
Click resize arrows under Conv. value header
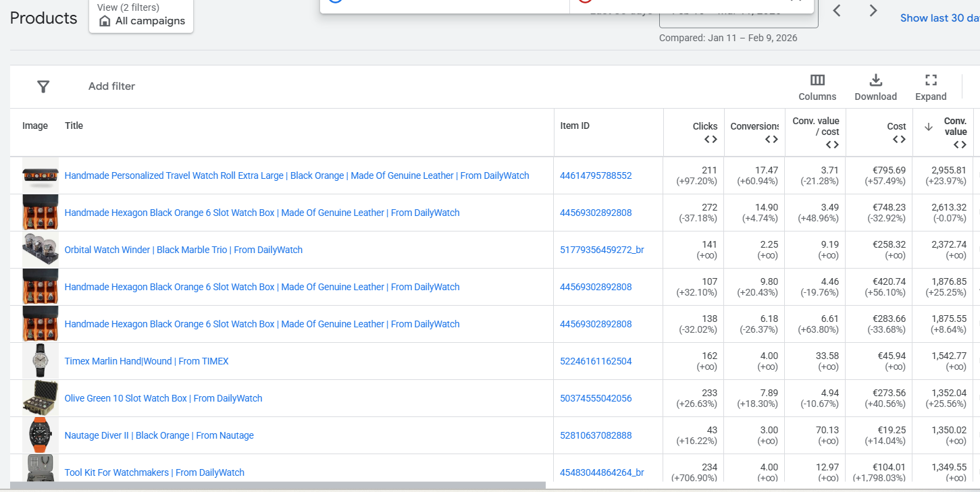point(960,144)
